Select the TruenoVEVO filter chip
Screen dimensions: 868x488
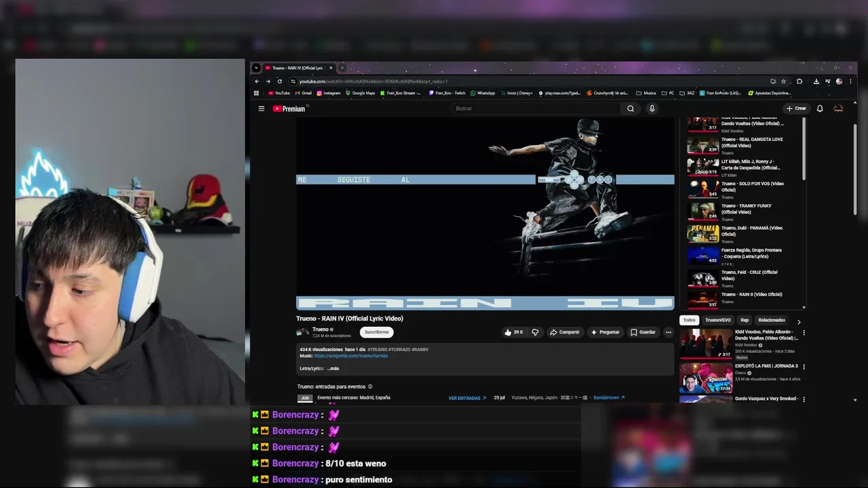pyautogui.click(x=717, y=320)
